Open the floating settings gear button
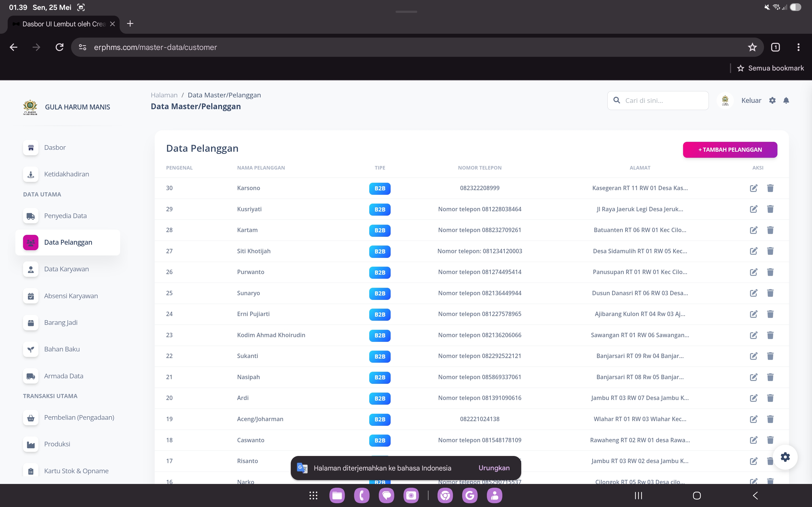This screenshot has height=507, width=812. (x=785, y=457)
